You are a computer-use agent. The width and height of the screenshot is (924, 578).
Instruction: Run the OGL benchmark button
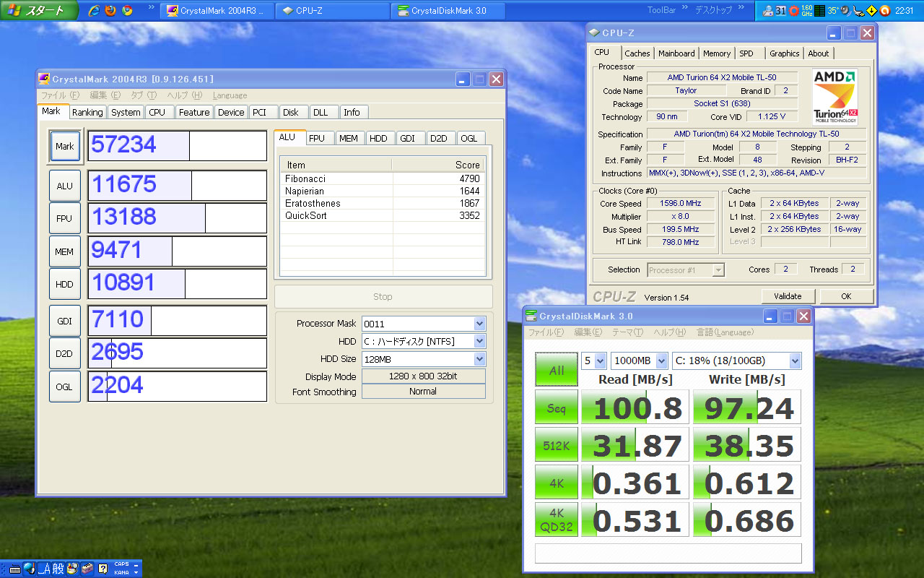65,387
